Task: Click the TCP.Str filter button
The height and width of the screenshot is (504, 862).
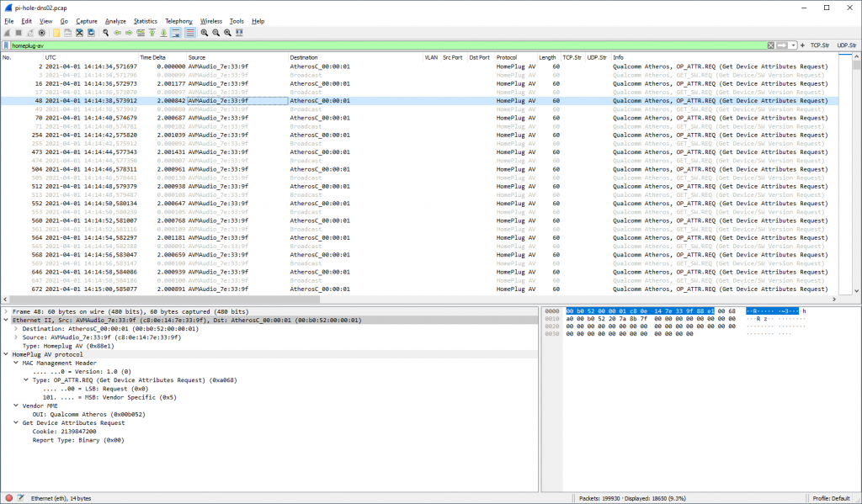Action: [820, 45]
